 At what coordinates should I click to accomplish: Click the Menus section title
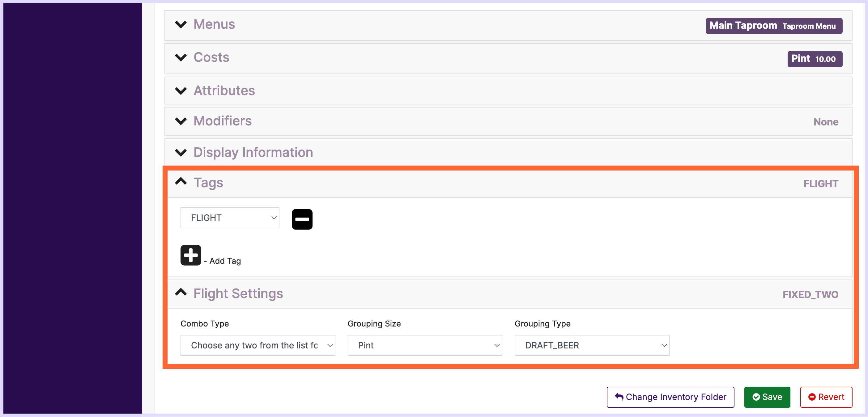pyautogui.click(x=214, y=24)
